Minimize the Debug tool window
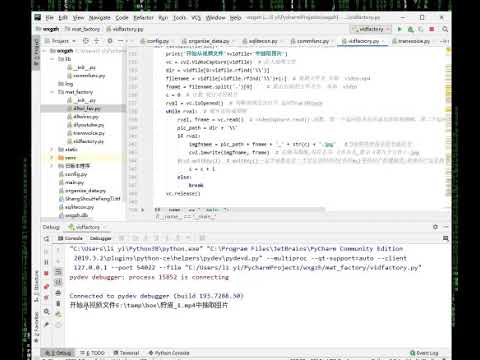This screenshot has width=480, height=360. tap(446, 227)
